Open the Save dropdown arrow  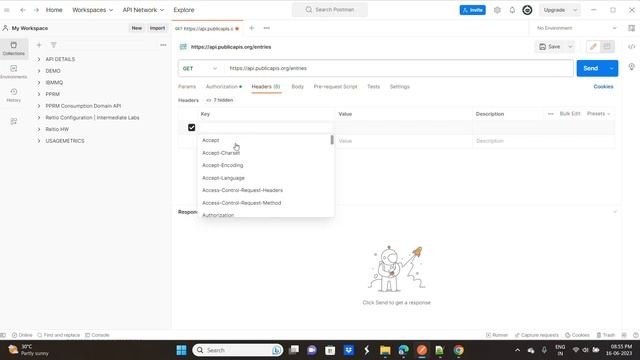click(570, 47)
